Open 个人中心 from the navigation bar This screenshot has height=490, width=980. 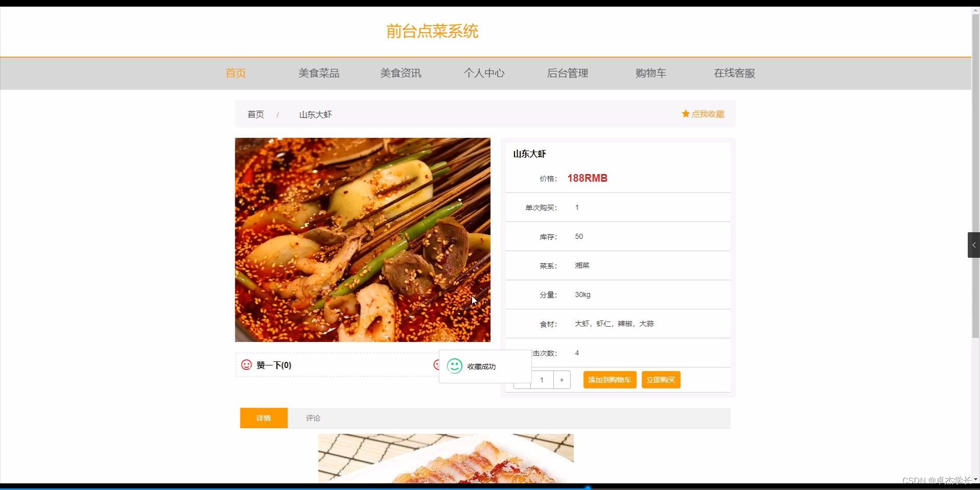pyautogui.click(x=484, y=73)
